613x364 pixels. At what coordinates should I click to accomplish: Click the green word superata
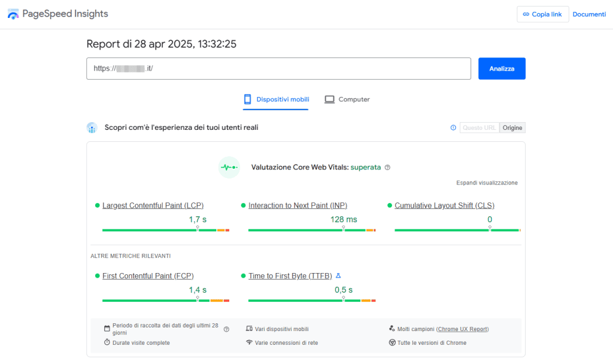point(366,168)
